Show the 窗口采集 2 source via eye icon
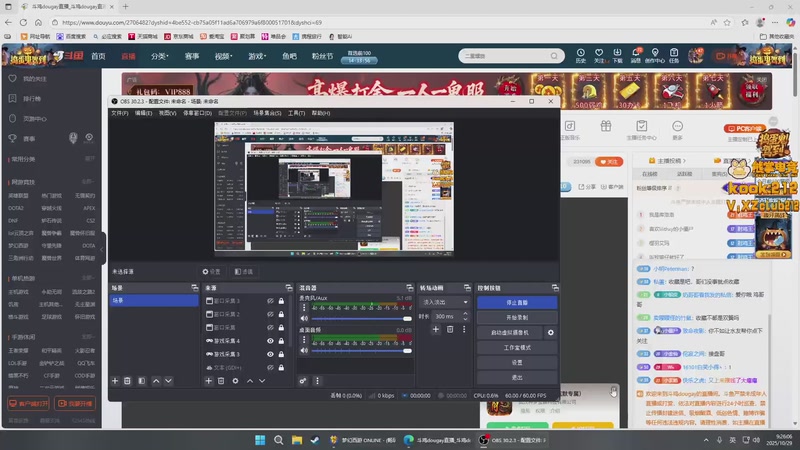Image resolution: width=800 pixels, height=450 pixels. tap(270, 314)
